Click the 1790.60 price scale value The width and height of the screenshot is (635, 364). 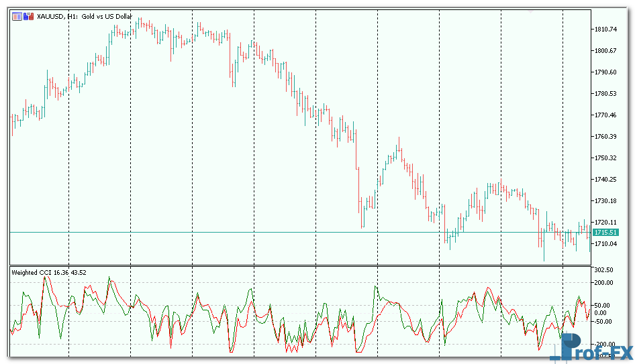[x=605, y=72]
